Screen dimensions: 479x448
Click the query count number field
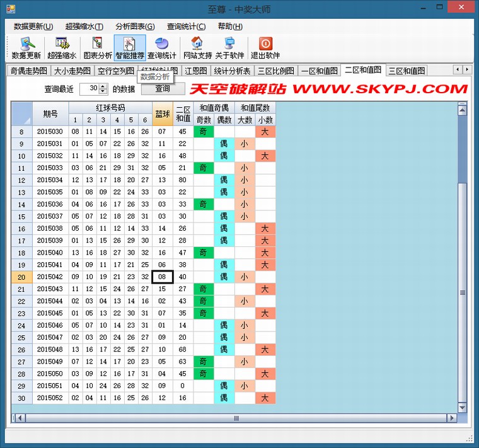tap(89, 89)
